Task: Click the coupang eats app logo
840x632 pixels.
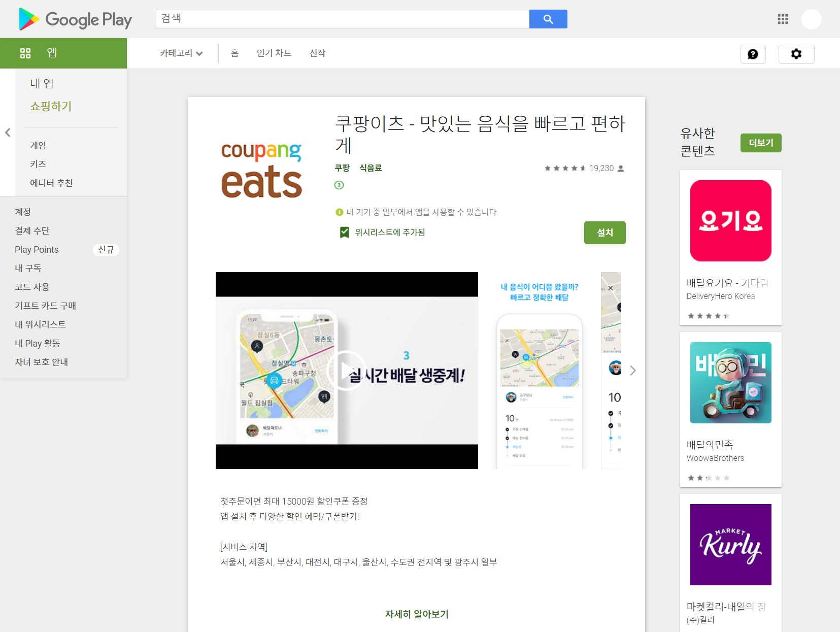Action: coord(261,170)
